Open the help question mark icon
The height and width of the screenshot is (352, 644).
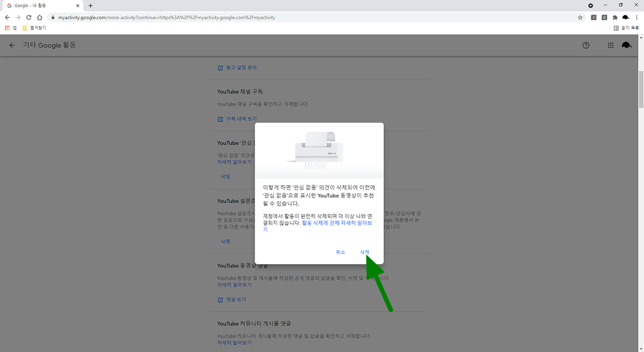click(586, 45)
